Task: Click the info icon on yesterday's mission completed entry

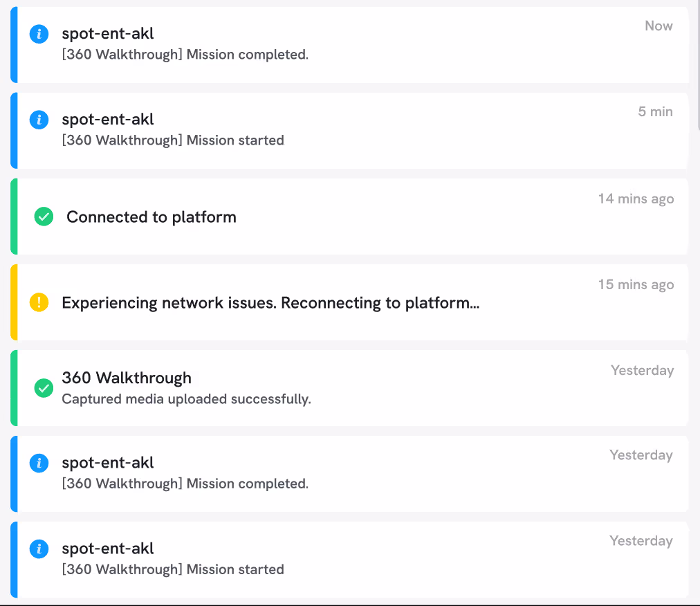Action: pyautogui.click(x=39, y=463)
